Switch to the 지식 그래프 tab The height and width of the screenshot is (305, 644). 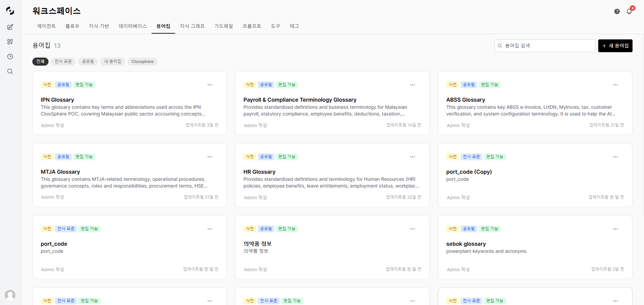[192, 26]
